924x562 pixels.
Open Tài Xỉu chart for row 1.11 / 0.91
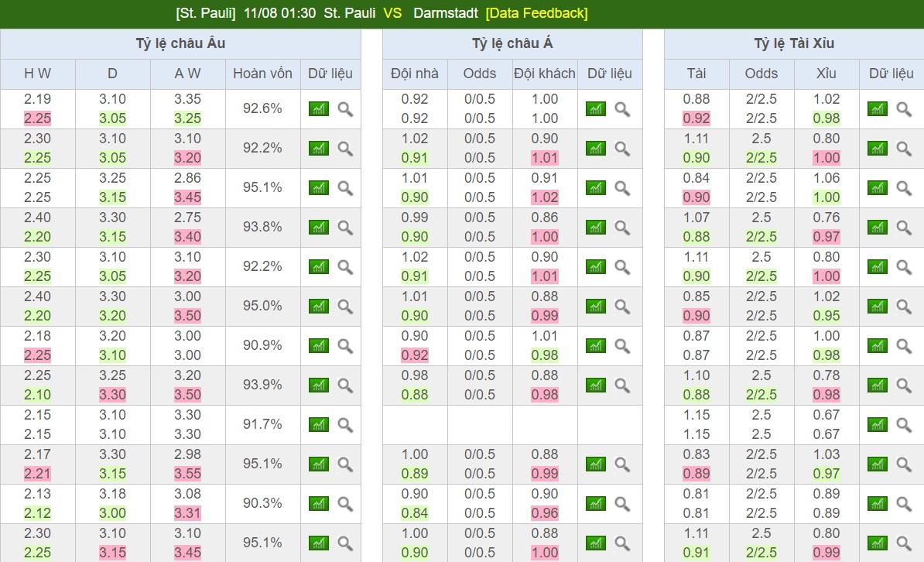[x=878, y=543]
